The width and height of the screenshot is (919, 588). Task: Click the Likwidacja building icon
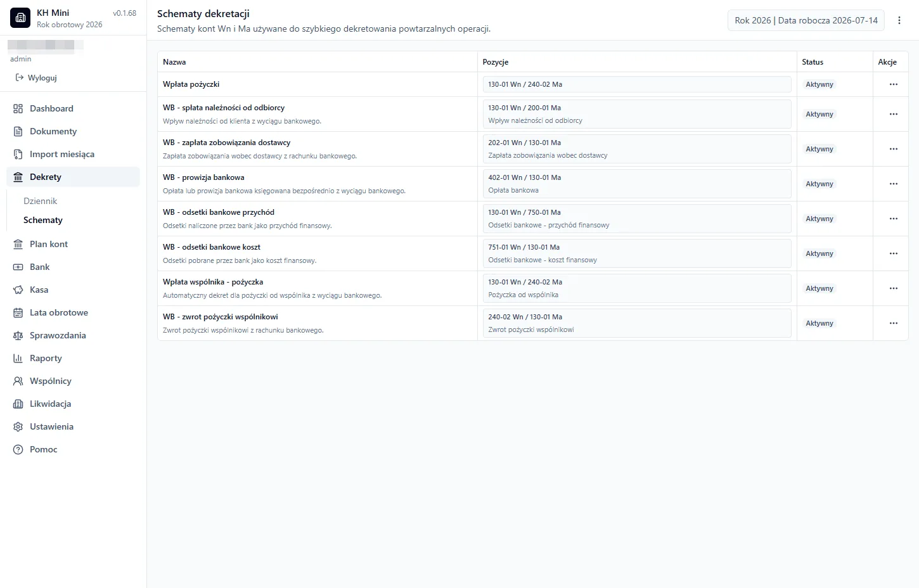click(x=18, y=404)
